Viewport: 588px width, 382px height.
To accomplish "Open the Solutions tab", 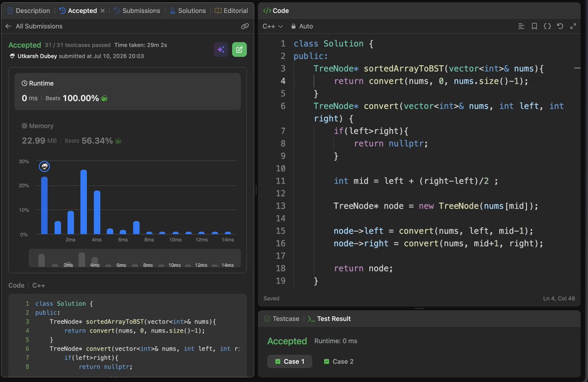I will pyautogui.click(x=188, y=11).
